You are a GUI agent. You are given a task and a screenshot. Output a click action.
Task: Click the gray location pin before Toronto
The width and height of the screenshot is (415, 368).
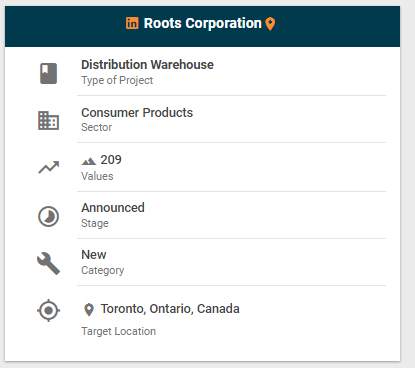pyautogui.click(x=89, y=310)
